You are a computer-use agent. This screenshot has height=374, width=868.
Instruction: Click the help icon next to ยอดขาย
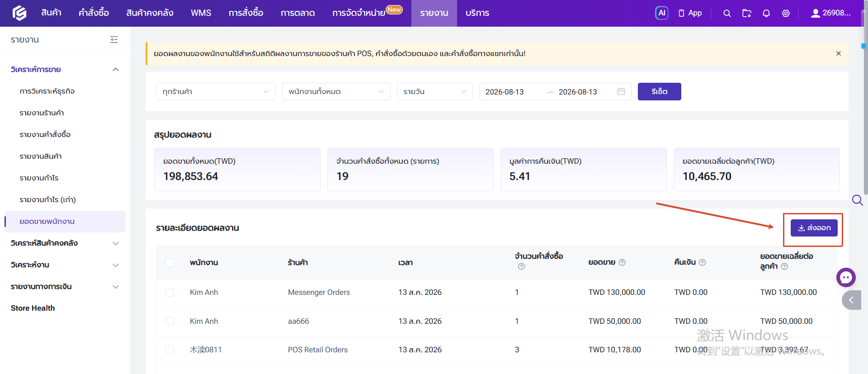pyautogui.click(x=622, y=262)
